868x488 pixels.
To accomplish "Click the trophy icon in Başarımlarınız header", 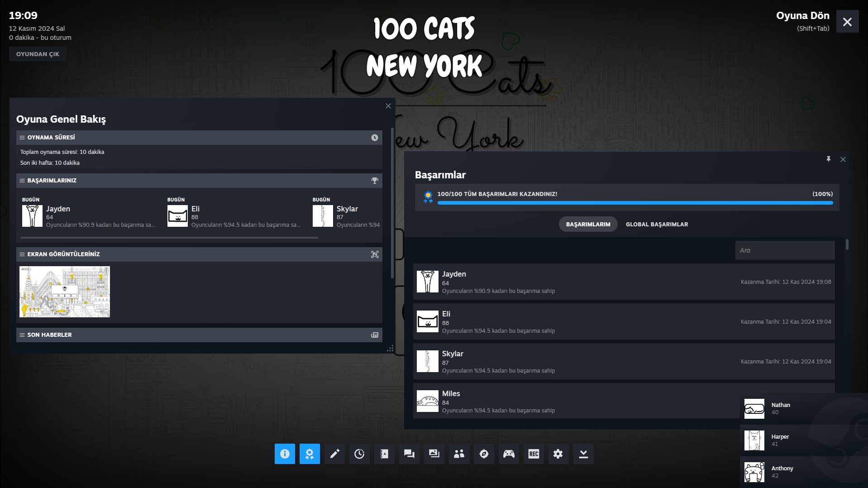I will (375, 181).
